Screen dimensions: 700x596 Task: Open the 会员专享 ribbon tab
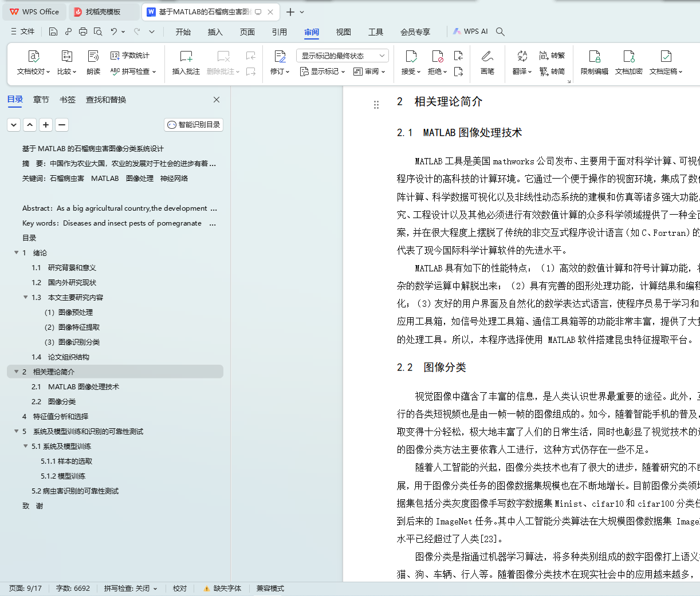415,32
